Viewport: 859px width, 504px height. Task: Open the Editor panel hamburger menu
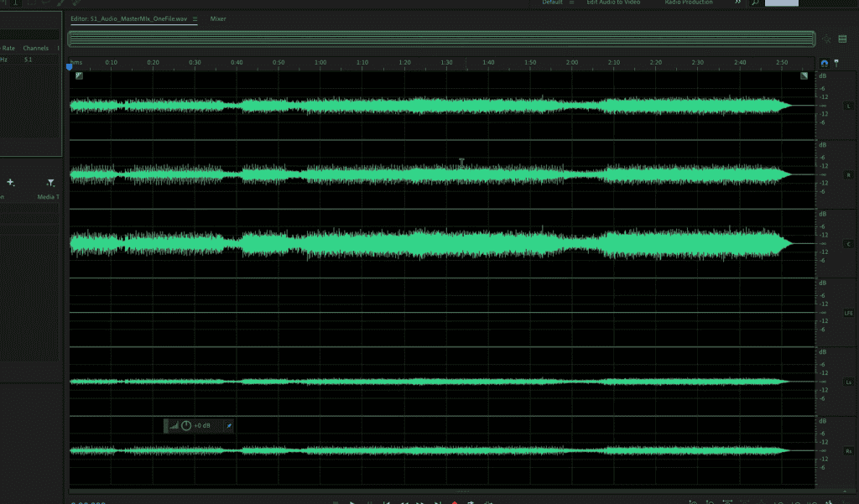tap(195, 18)
